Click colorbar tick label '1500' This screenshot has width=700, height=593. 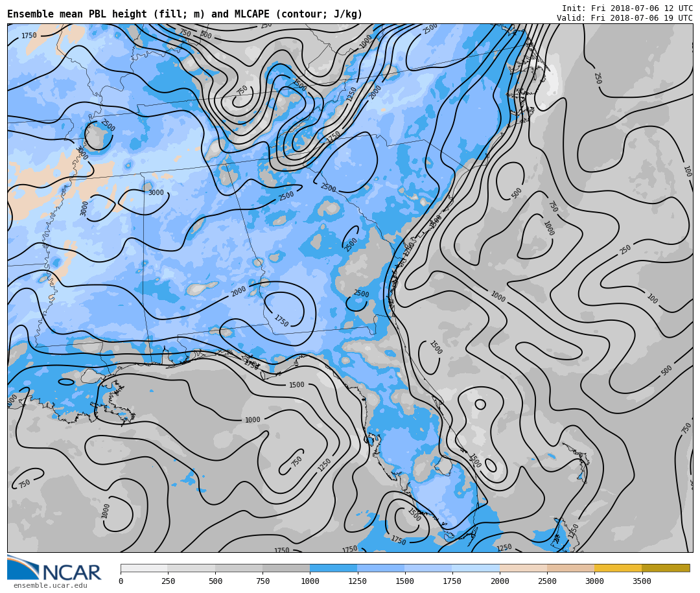(x=405, y=581)
